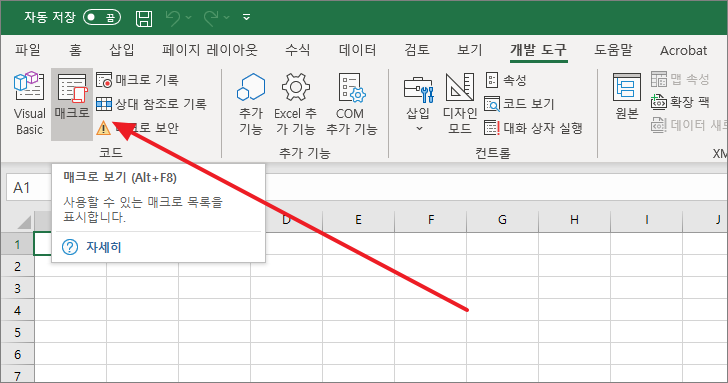Select column F header
Screen dimensions: 728x383
(x=431, y=220)
